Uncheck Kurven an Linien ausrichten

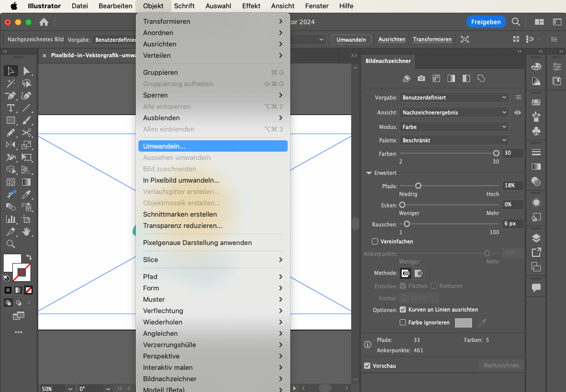pos(403,310)
